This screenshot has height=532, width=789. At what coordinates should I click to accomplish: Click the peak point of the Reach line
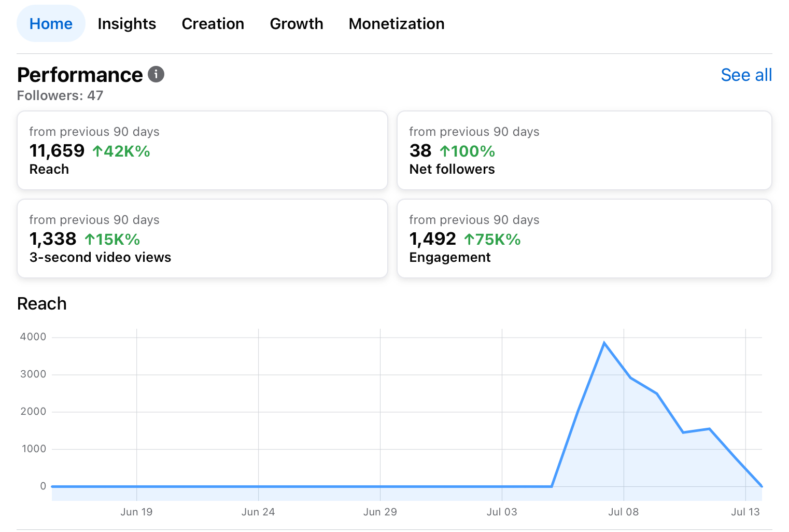[x=604, y=343]
